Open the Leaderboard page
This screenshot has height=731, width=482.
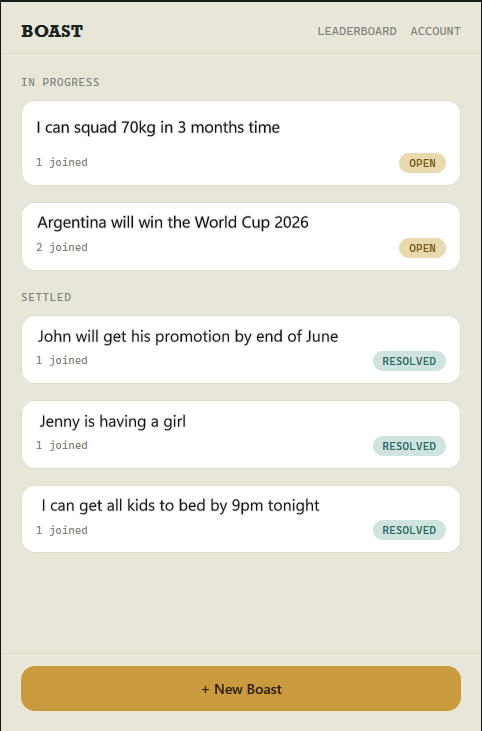tap(357, 31)
